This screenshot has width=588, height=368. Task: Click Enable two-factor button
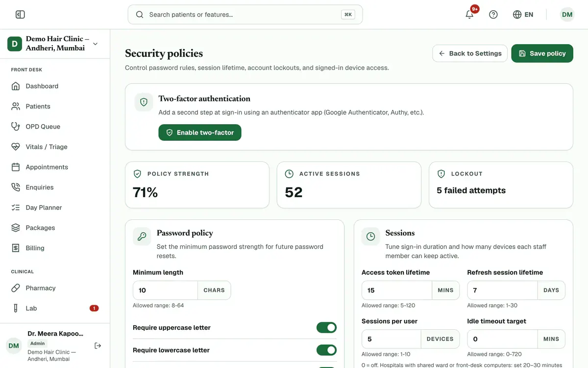pyautogui.click(x=200, y=132)
